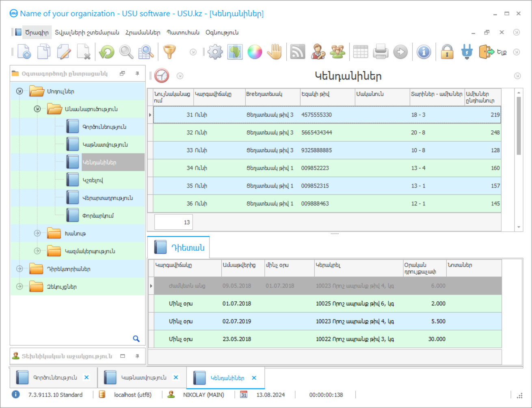Select row with number 5665434344
Screen dimensions: 532x408
point(327,132)
